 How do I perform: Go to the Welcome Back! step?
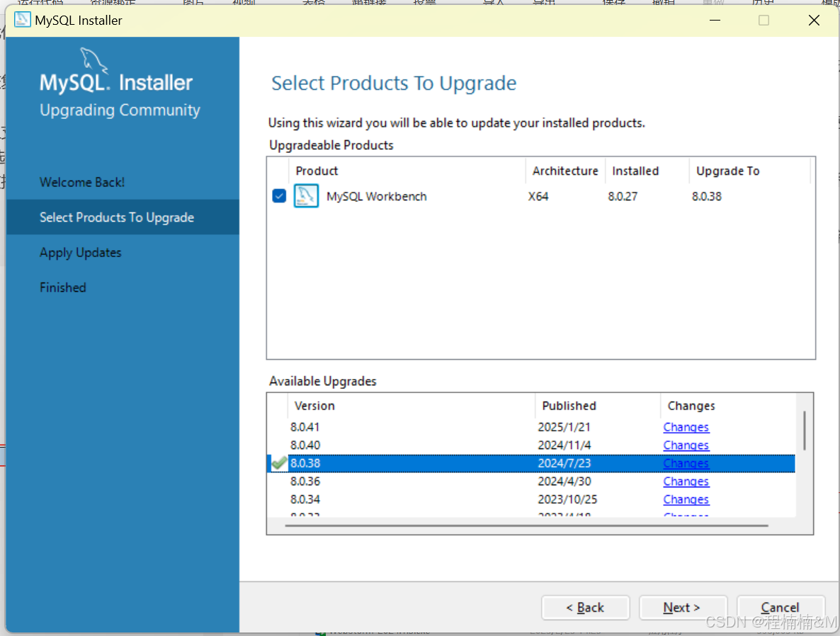coord(82,182)
